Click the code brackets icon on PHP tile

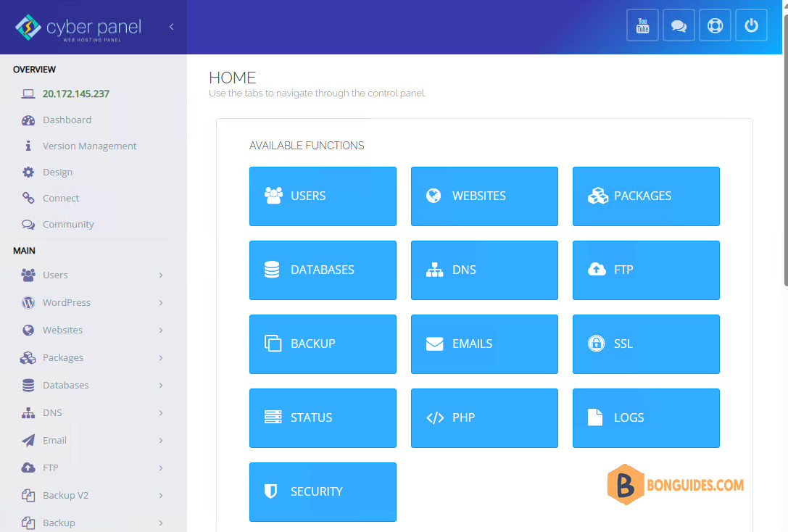tap(435, 418)
